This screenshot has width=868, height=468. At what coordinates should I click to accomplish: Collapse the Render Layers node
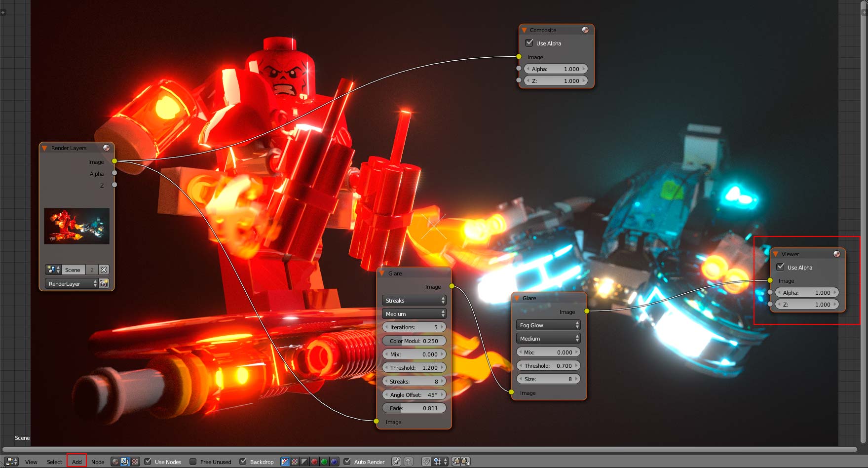pos(44,148)
